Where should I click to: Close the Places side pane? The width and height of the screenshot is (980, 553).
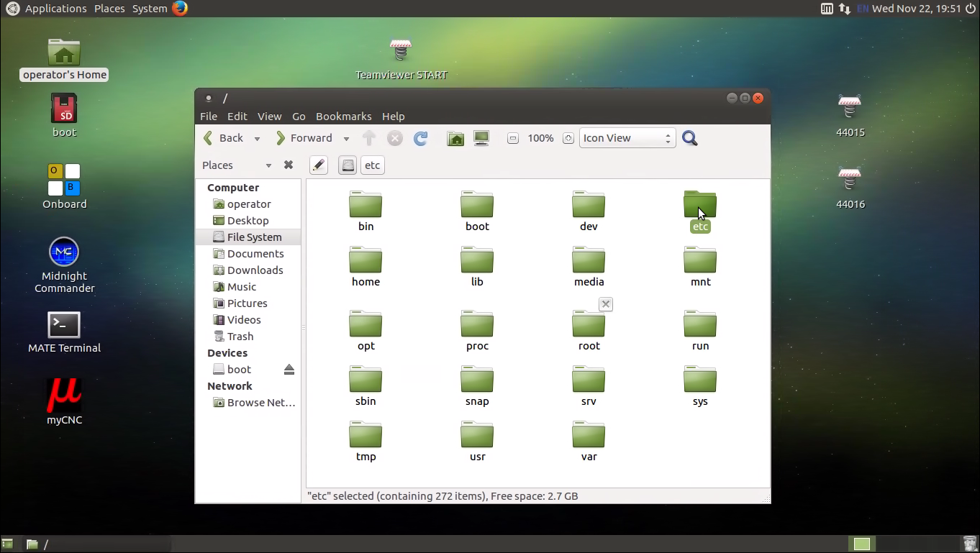click(289, 165)
